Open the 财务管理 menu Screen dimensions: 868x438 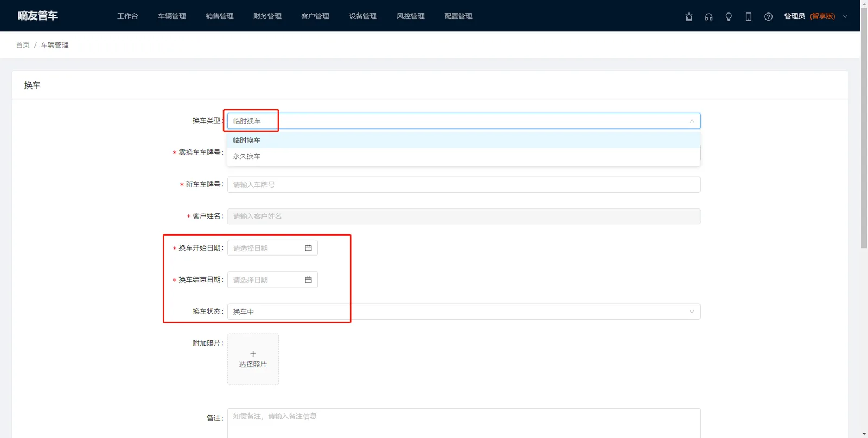267,16
